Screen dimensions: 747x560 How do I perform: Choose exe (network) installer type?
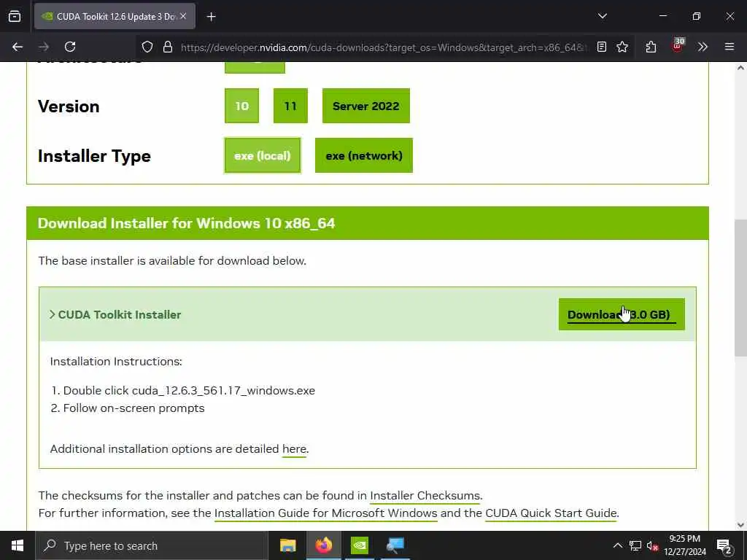tap(364, 156)
